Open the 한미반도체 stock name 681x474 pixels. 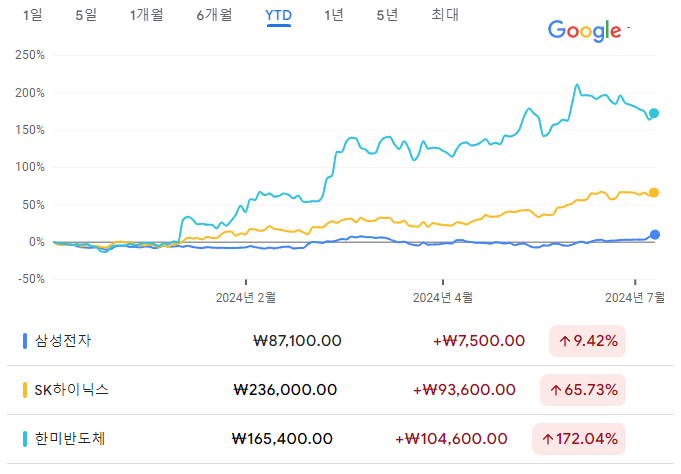click(70, 438)
